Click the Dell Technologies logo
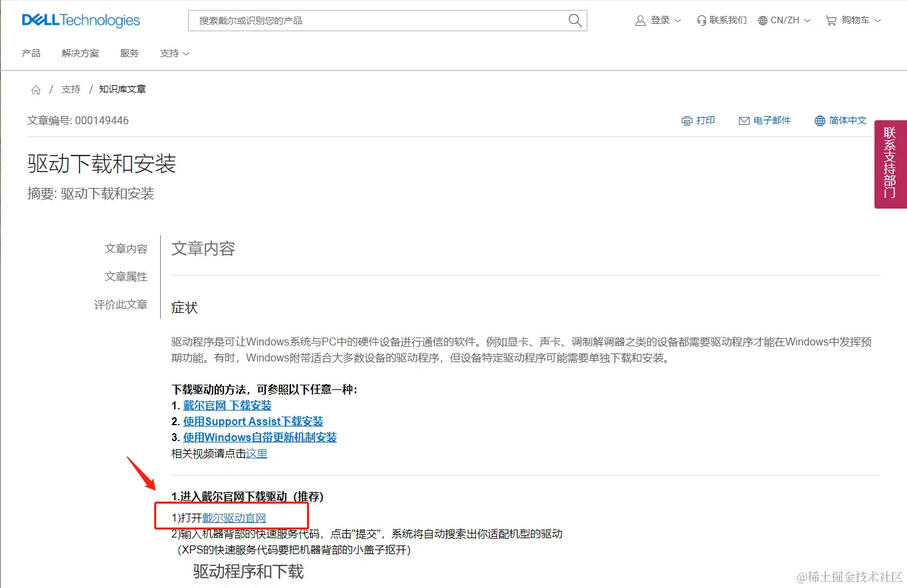The width and height of the screenshot is (907, 588). [x=81, y=21]
